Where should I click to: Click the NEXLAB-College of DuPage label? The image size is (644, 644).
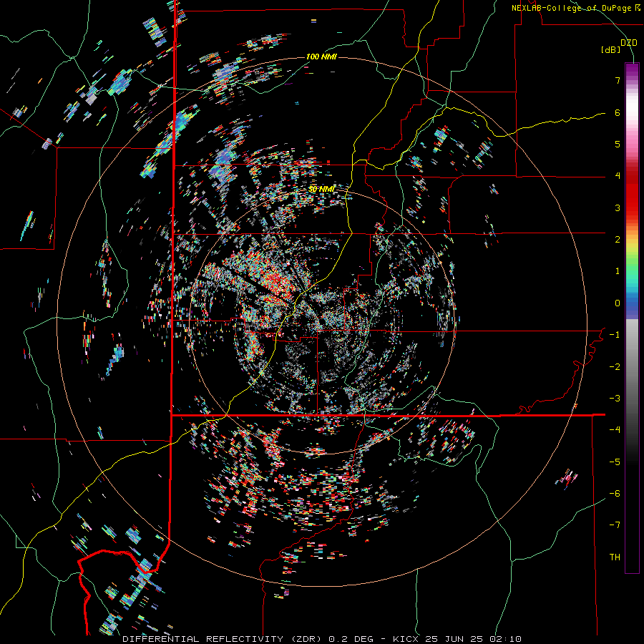[x=572, y=8]
